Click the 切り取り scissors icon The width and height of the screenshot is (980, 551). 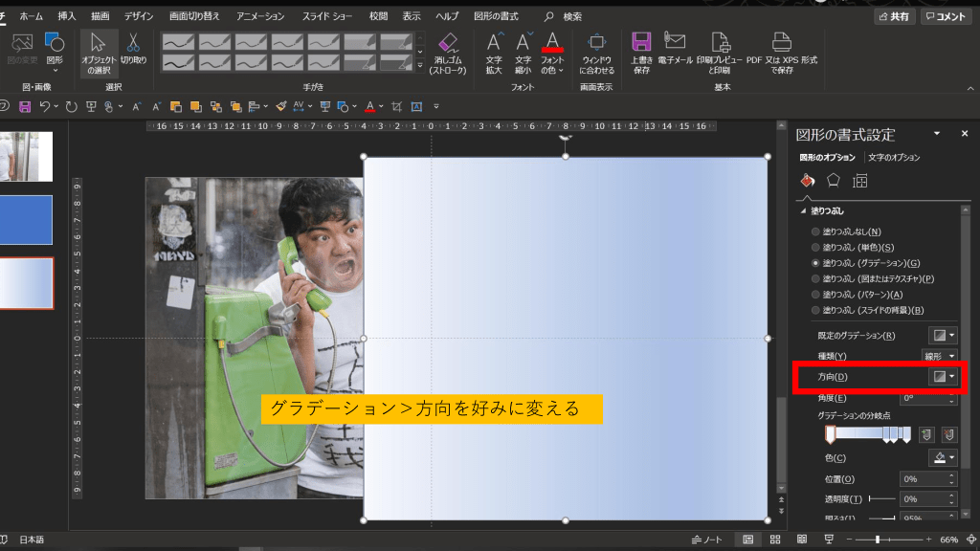[x=133, y=50]
